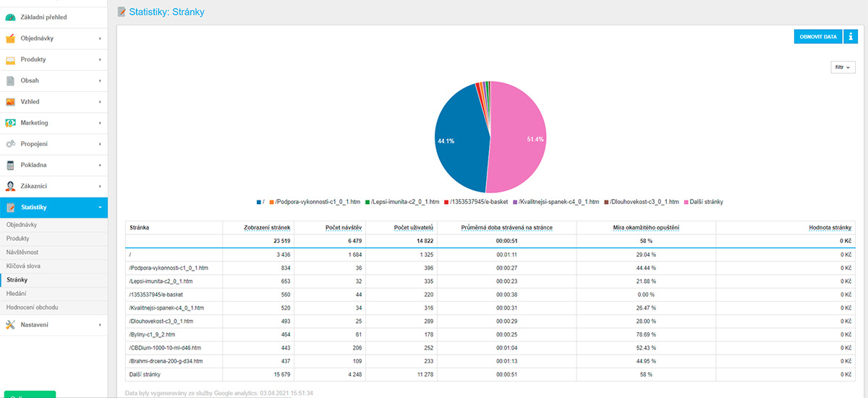Click the Propojení gears icon

click(x=10, y=144)
